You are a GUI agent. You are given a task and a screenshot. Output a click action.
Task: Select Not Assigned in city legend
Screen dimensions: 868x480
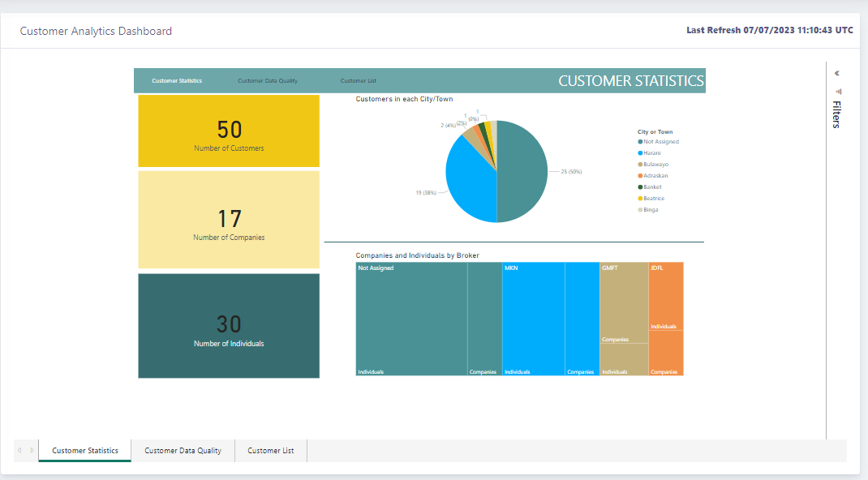pos(658,142)
